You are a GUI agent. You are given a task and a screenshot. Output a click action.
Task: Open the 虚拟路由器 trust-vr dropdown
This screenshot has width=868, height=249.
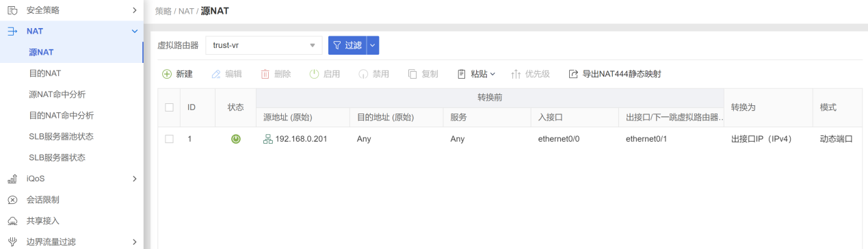coord(263,45)
